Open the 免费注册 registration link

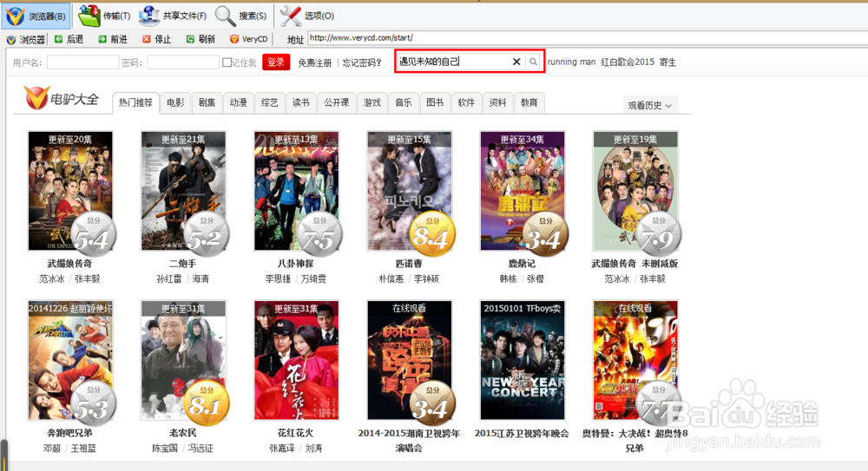(x=314, y=62)
